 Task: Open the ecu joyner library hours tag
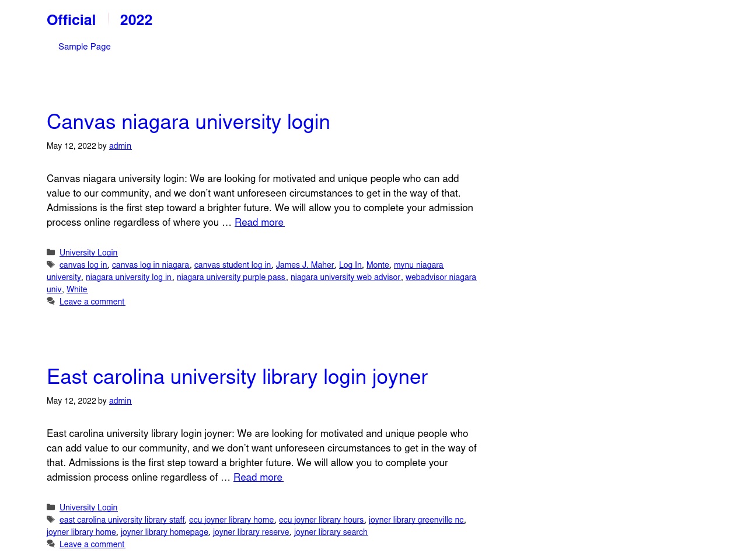[x=322, y=520]
